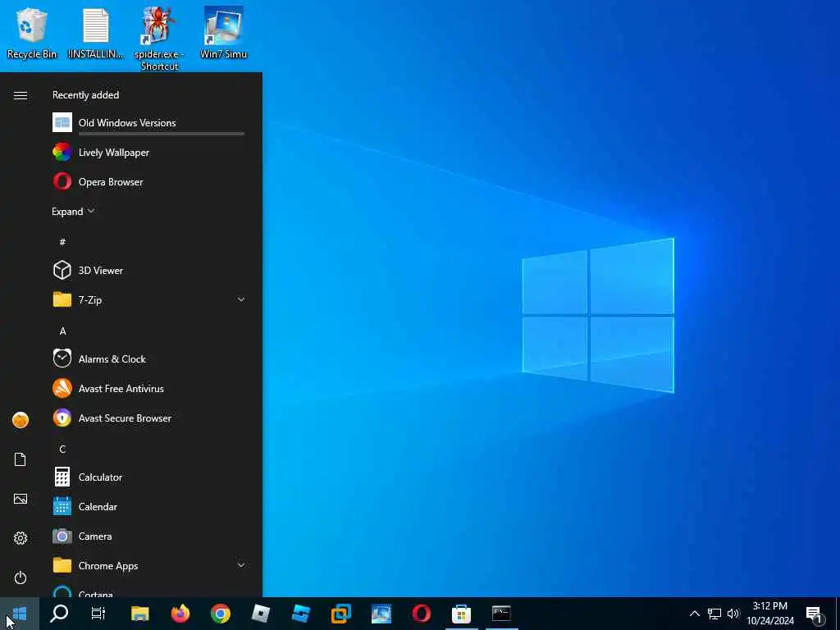Open taskbar Search
The width and height of the screenshot is (840, 630).
point(59,614)
